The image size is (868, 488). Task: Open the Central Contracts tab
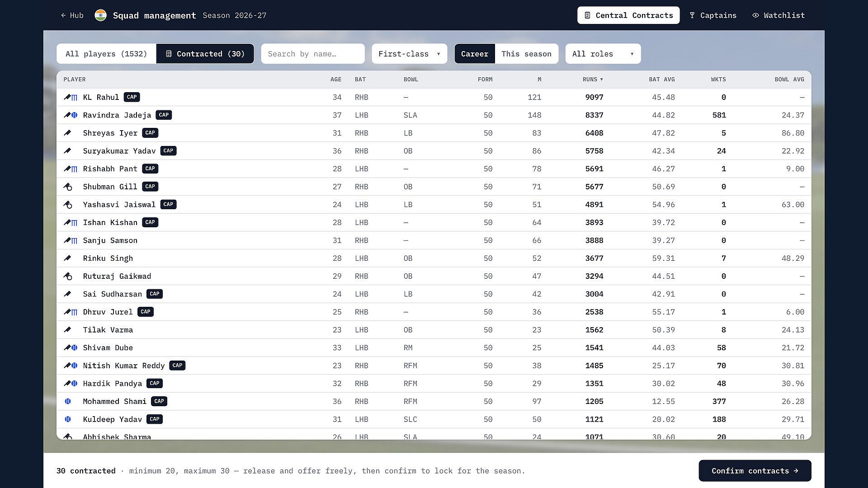pos(628,15)
